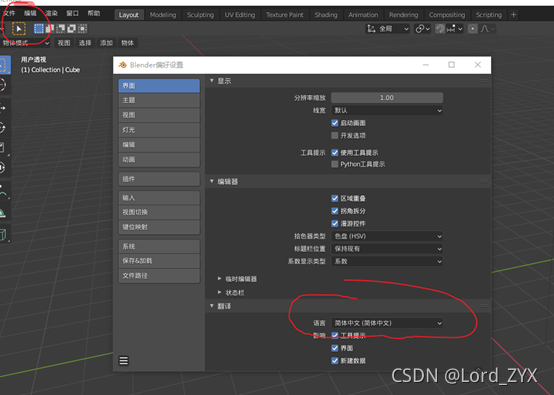Open the 插件 preferences section
The width and height of the screenshot is (554, 395).
pyautogui.click(x=159, y=179)
